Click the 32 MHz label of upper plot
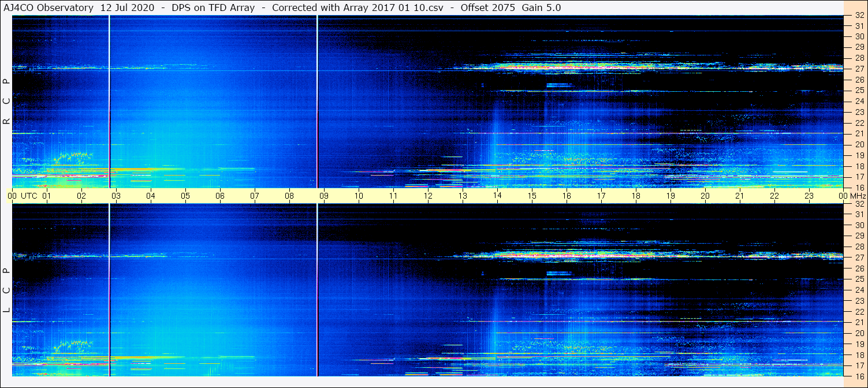Image resolution: width=868 pixels, height=388 pixels. point(859,16)
